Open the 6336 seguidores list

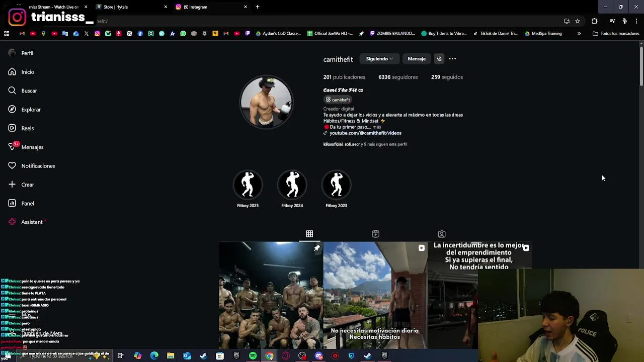[398, 77]
